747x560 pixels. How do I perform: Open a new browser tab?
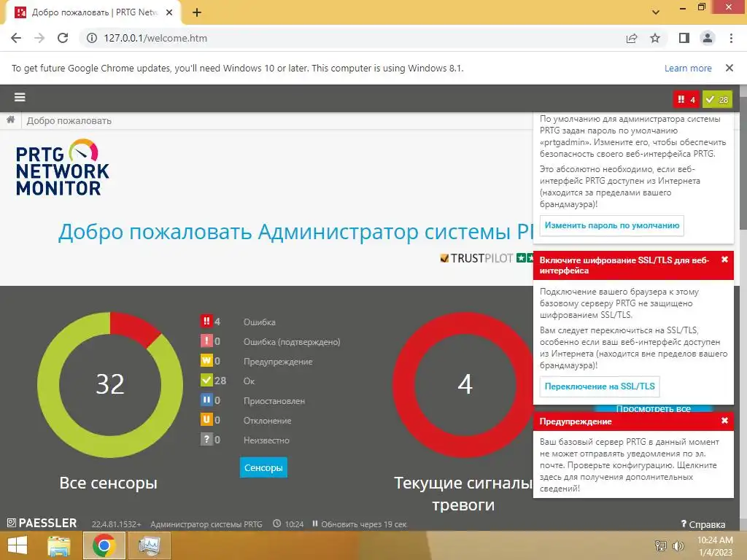[x=197, y=12]
